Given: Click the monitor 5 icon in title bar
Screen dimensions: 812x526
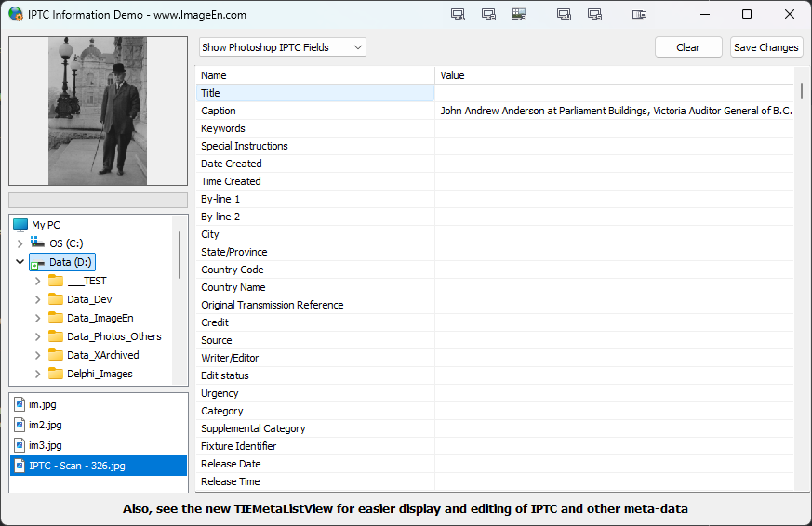Looking at the screenshot, I should click(x=594, y=14).
